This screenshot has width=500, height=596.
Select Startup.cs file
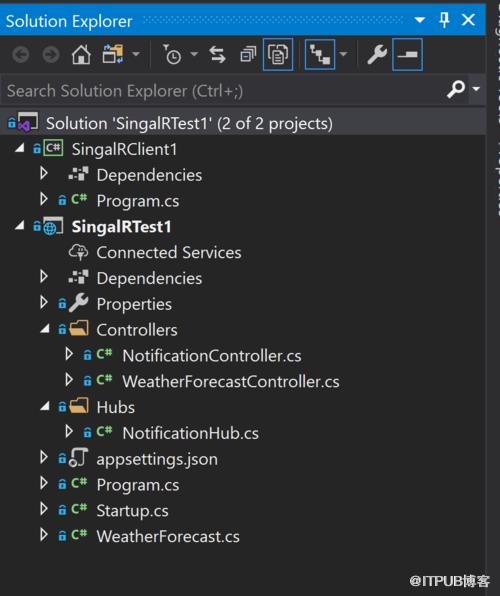point(132,511)
